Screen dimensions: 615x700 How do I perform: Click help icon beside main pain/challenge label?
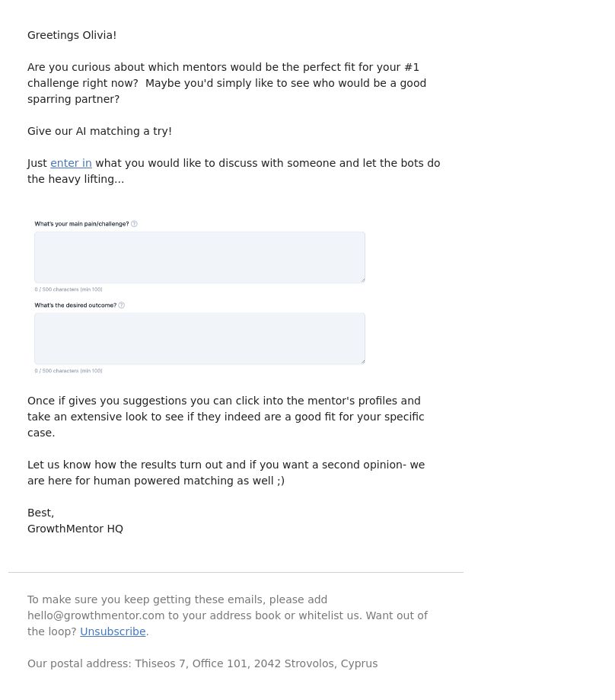pyautogui.click(x=134, y=224)
